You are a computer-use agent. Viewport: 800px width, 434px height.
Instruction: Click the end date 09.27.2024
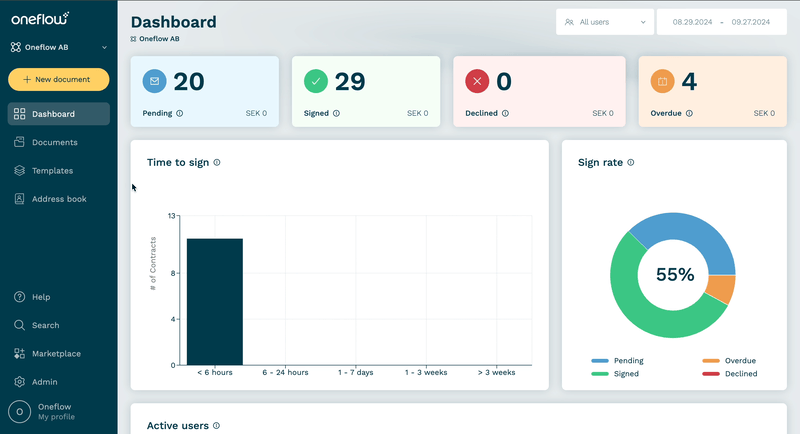(751, 22)
